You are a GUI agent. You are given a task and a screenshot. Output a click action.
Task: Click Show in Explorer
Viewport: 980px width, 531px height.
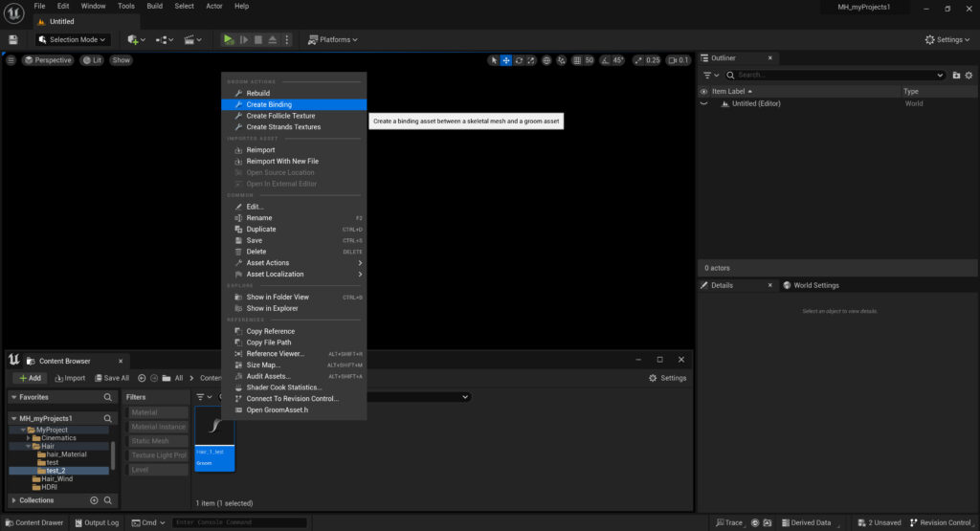point(294,309)
